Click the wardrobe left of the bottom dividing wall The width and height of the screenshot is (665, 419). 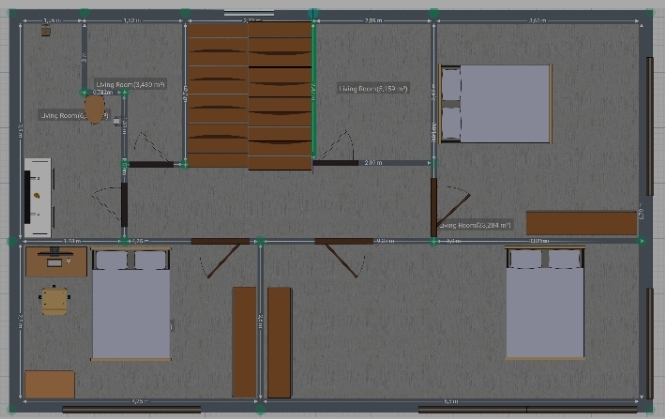point(244,342)
